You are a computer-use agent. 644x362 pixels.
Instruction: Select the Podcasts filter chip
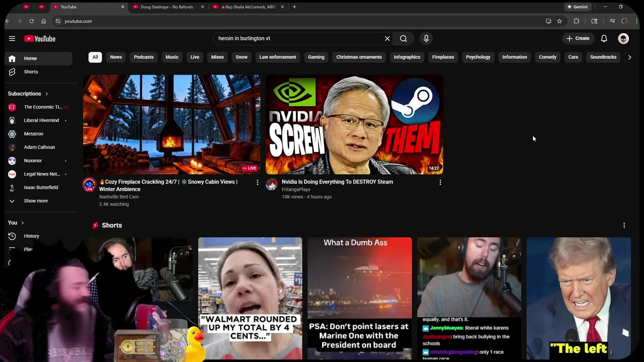144,57
